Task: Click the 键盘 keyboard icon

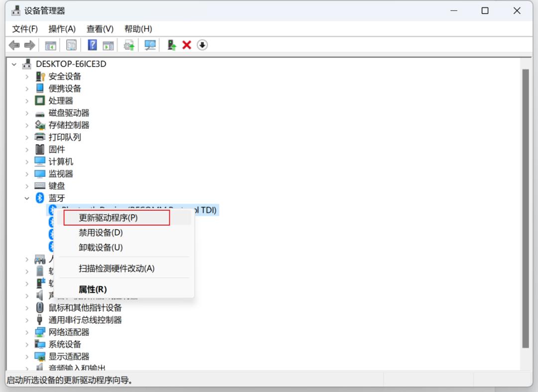Action: click(40, 186)
